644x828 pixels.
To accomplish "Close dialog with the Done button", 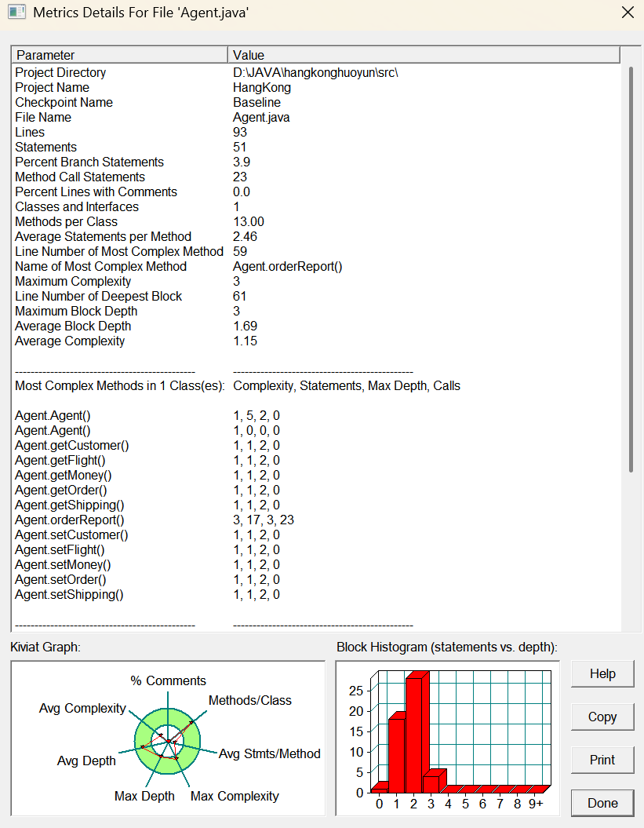I will pyautogui.click(x=602, y=803).
